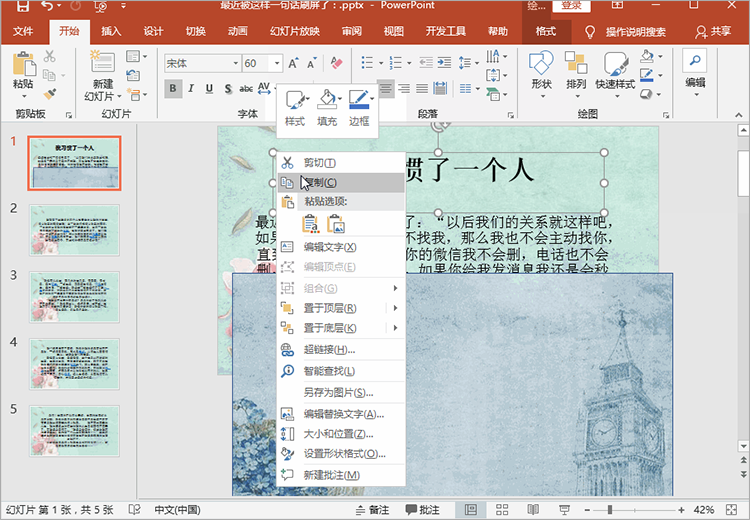Click the reading view icon in status bar

click(533, 509)
